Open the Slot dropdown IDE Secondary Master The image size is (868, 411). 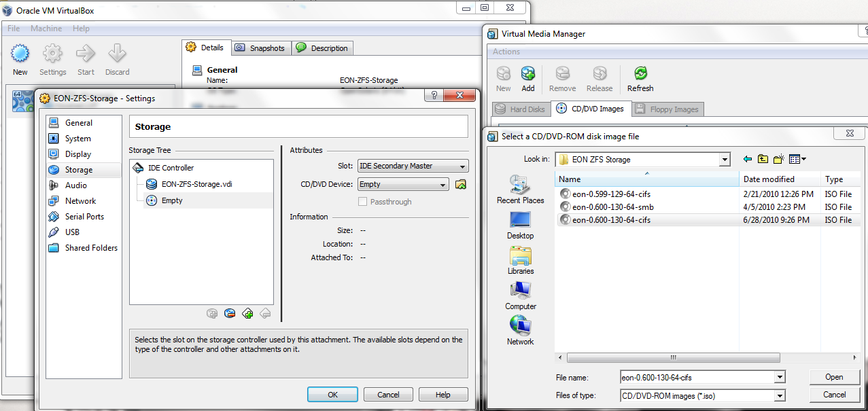pyautogui.click(x=413, y=166)
